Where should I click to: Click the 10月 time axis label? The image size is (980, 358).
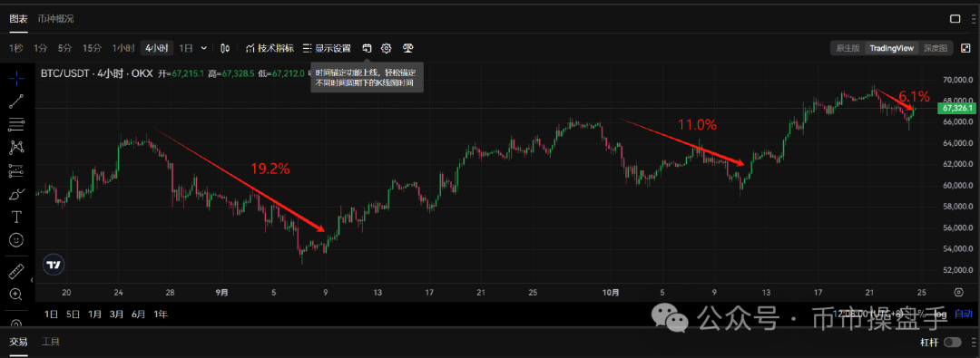coord(612,292)
